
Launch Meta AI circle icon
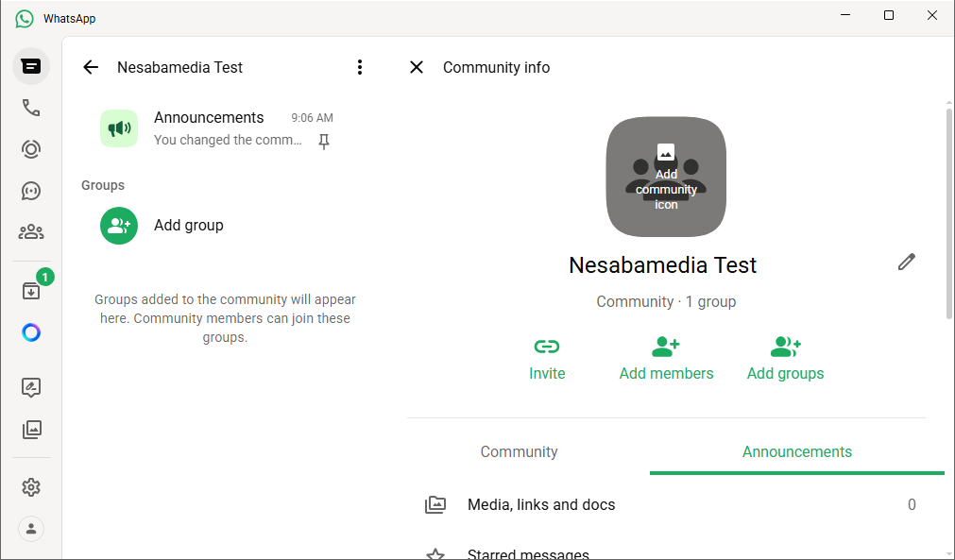point(31,332)
